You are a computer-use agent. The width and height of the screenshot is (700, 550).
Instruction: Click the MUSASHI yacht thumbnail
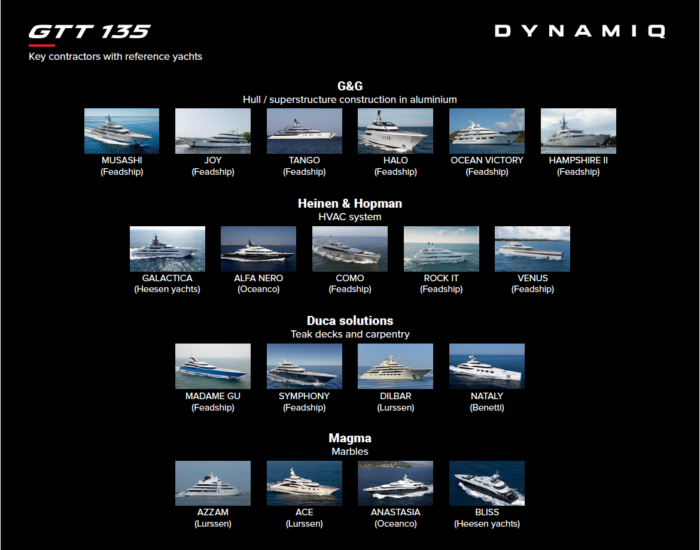pyautogui.click(x=121, y=131)
